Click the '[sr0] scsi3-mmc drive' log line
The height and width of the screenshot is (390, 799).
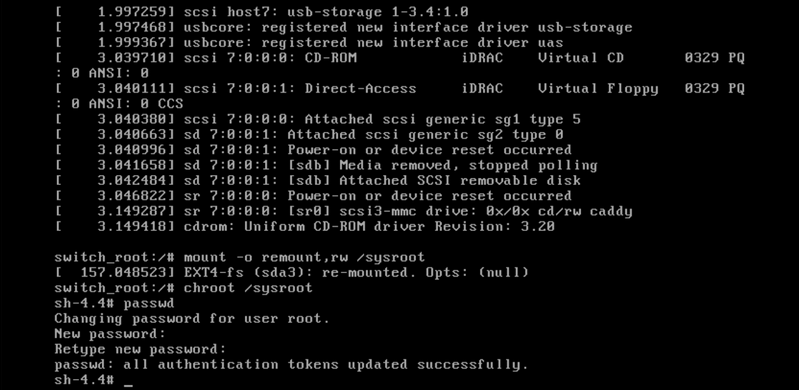coord(343,211)
